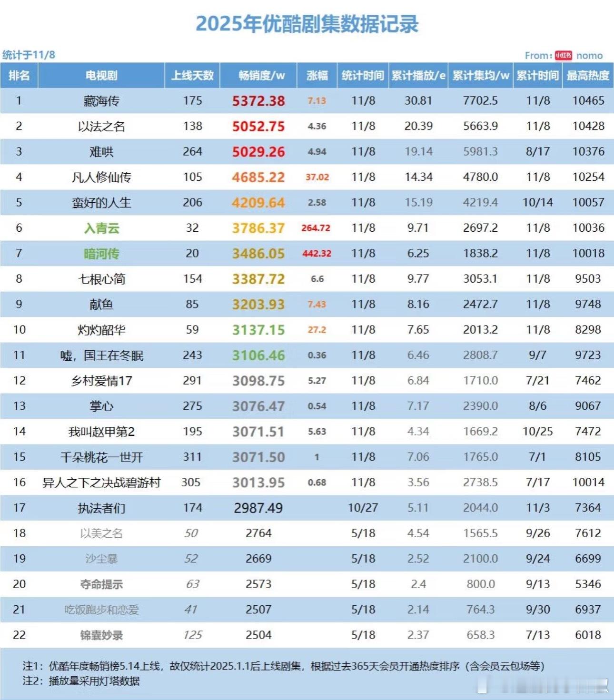Click the growth value 264.72
This screenshot has height=700, width=614.
coord(316,228)
